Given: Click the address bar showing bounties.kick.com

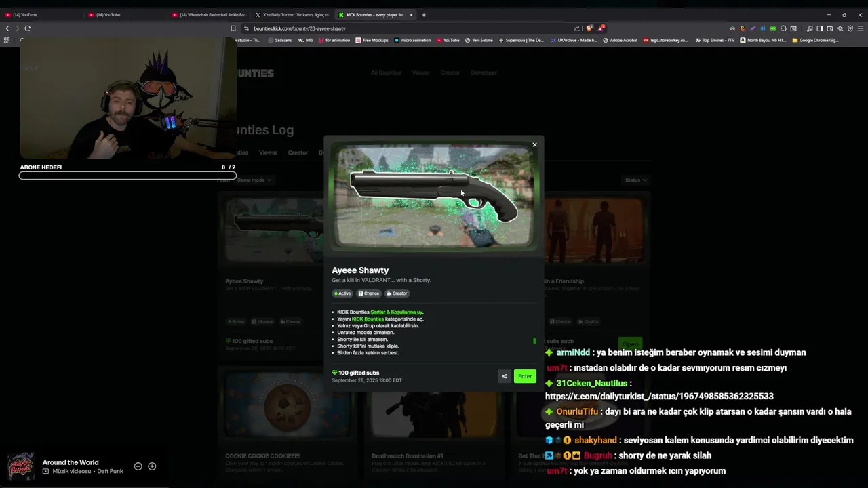Looking at the screenshot, I should (x=407, y=28).
